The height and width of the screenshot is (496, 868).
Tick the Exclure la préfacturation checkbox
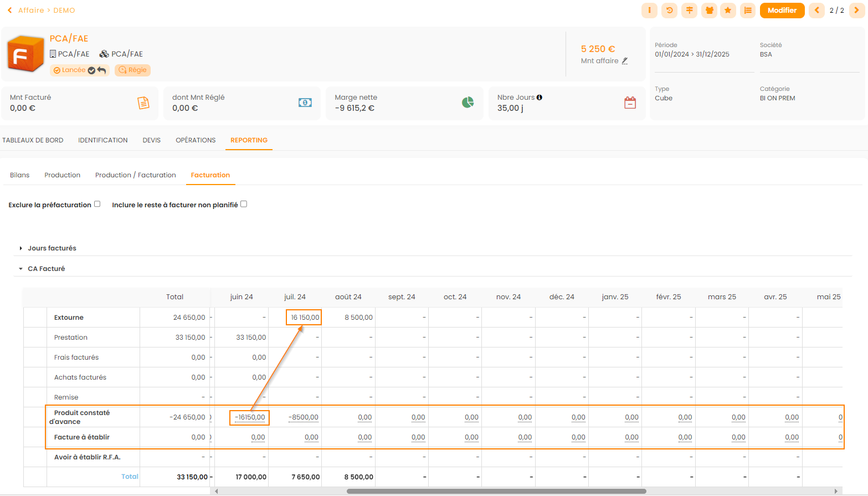97,204
